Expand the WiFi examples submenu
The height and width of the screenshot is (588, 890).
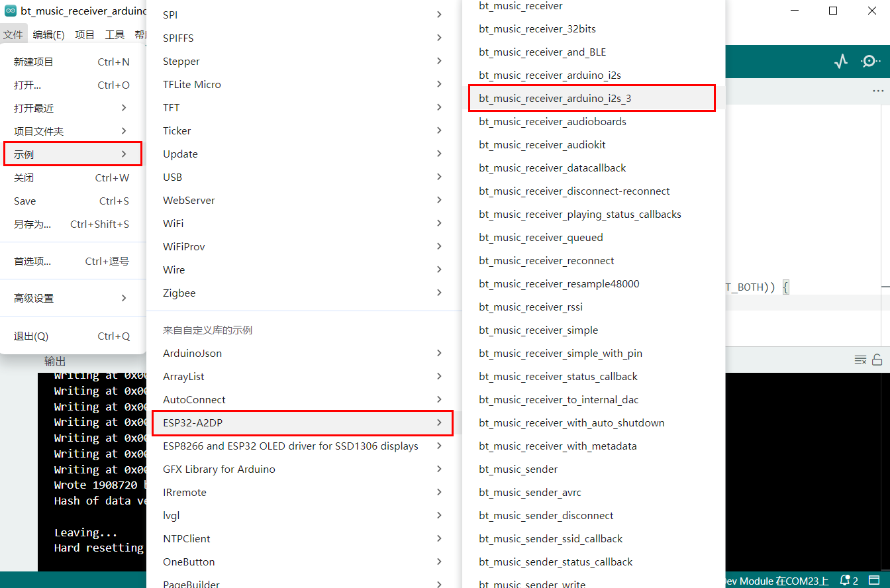pos(303,223)
